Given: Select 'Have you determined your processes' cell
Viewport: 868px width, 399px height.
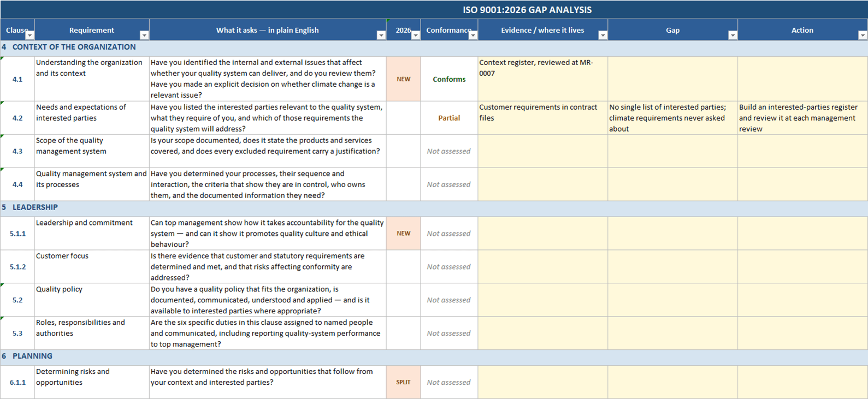Looking at the screenshot, I should pos(268,184).
